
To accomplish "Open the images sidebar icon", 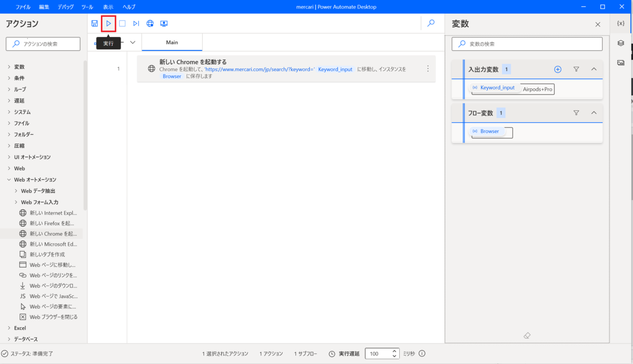I will (x=621, y=63).
